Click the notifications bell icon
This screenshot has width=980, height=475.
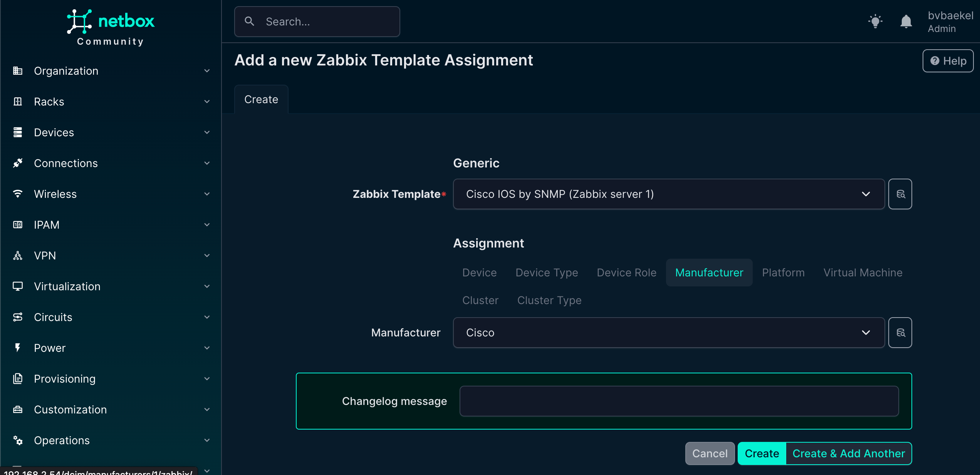point(906,22)
